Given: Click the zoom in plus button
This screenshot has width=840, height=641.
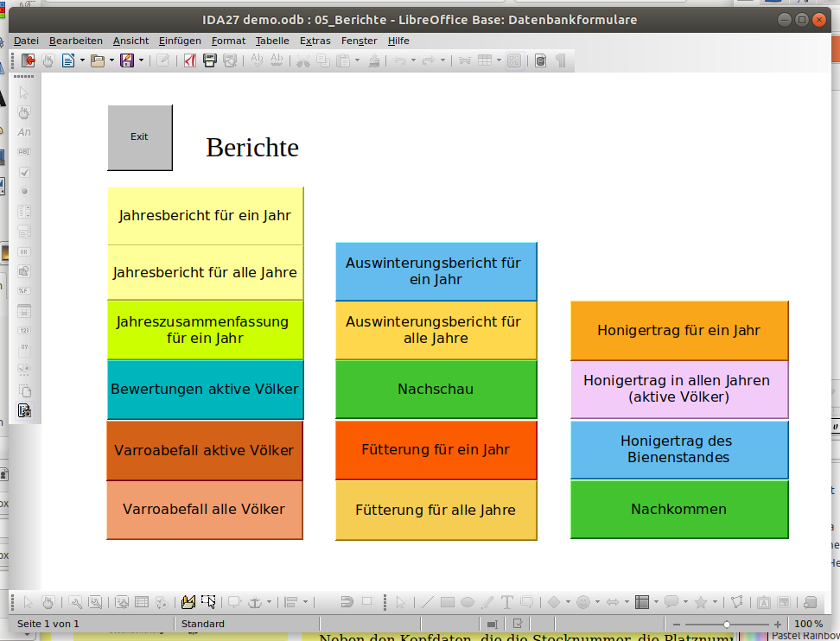Looking at the screenshot, I should 777,625.
